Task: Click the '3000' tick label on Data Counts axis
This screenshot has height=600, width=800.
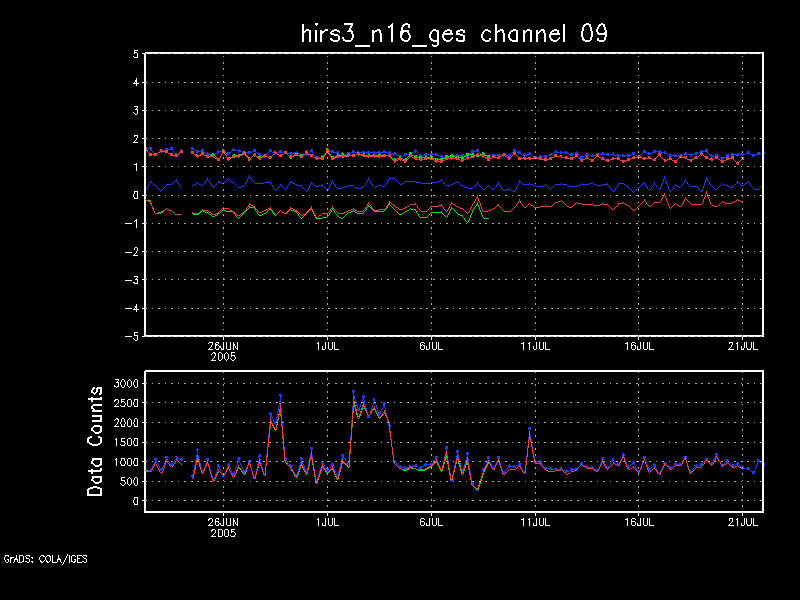Action: click(x=124, y=383)
